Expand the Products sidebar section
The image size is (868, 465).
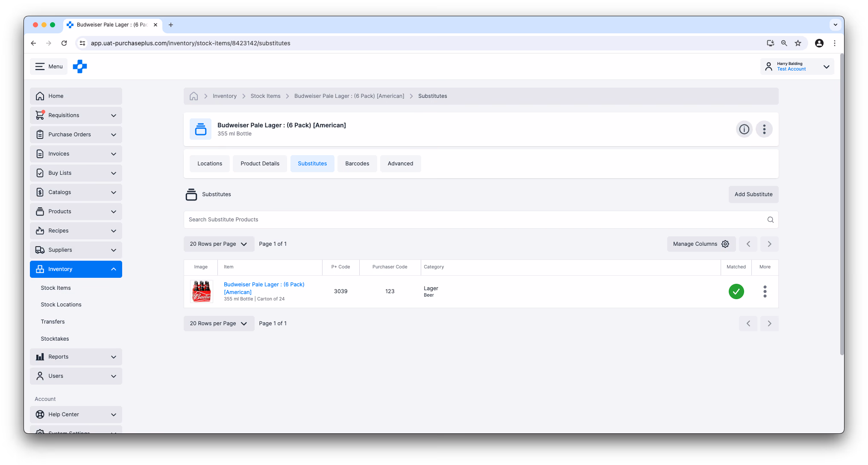tap(76, 212)
